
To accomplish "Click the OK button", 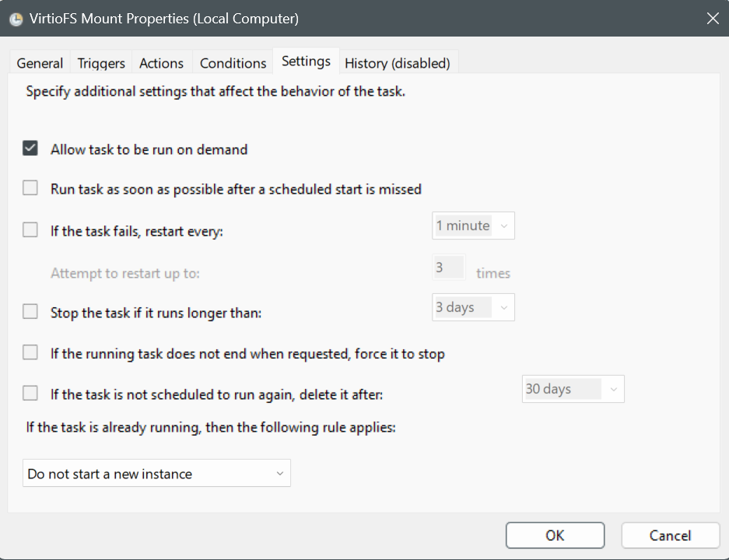I will [556, 535].
